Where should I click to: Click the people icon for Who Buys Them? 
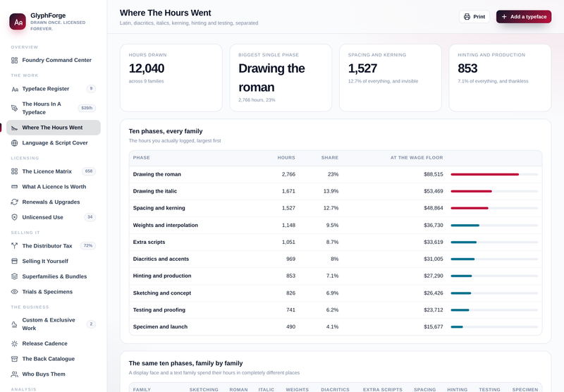(14, 374)
